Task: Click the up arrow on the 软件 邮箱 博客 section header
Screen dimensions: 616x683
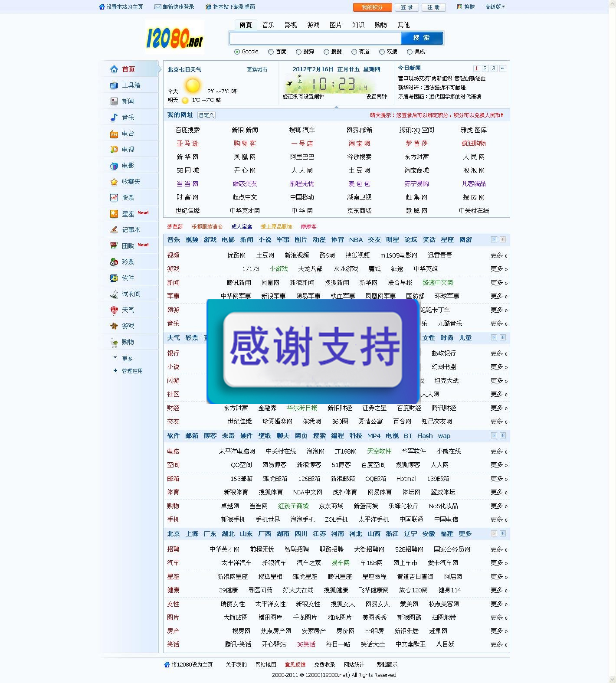Action: pos(502,435)
